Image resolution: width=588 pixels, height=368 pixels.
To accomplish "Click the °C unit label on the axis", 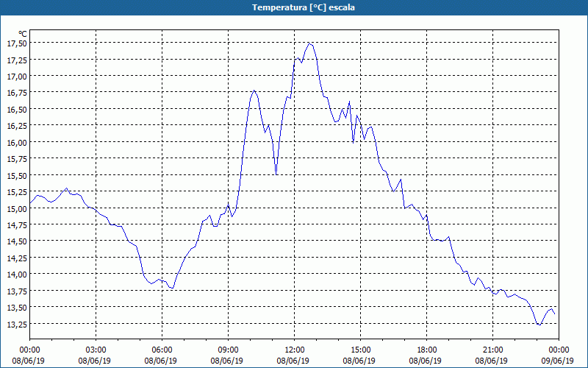I will [23, 34].
